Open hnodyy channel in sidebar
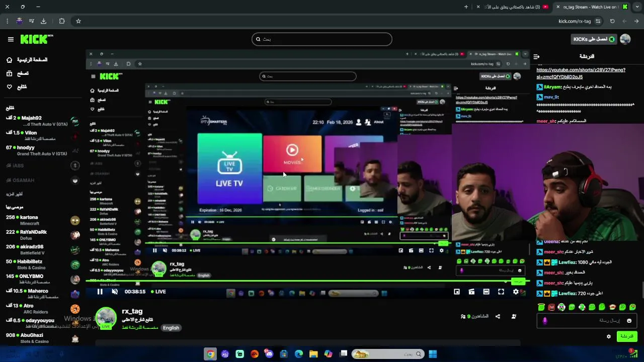The height and width of the screenshot is (362, 644). pos(43,150)
